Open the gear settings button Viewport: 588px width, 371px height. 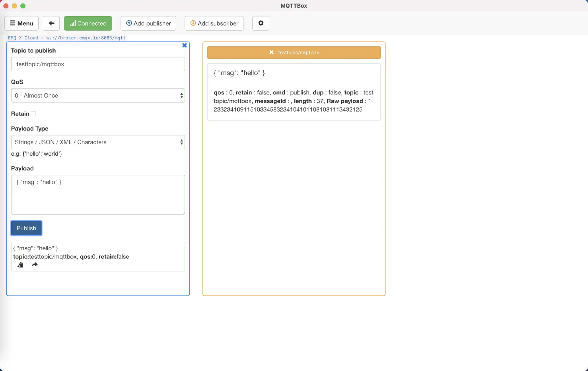261,23
